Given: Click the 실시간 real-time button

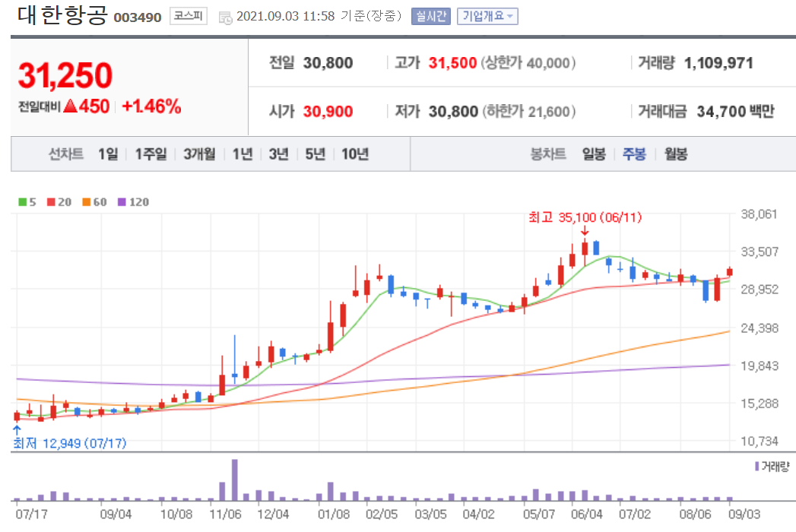Looking at the screenshot, I should tap(430, 16).
